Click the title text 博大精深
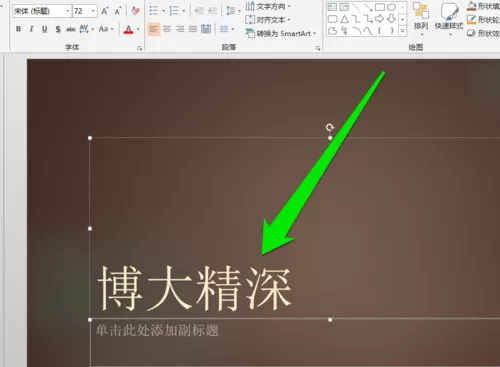This screenshot has width=500, height=367. tap(194, 288)
